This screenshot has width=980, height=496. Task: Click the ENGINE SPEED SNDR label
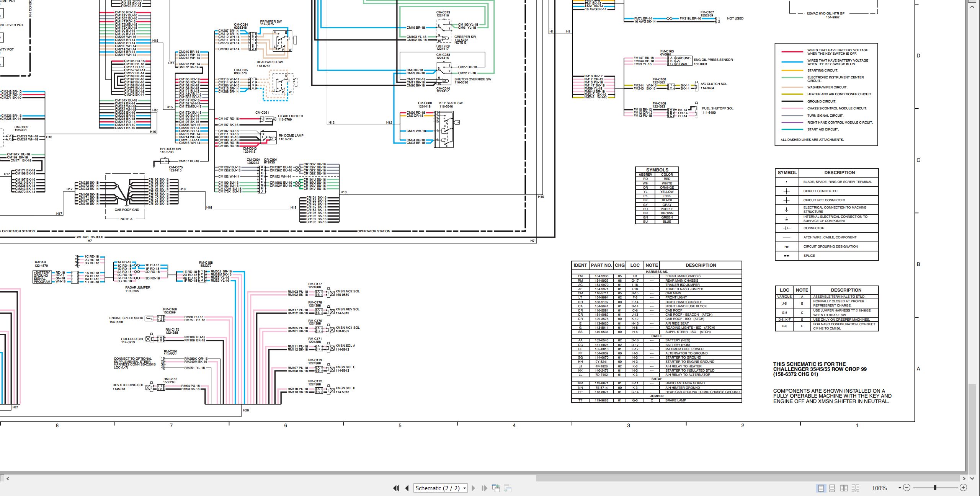126,318
